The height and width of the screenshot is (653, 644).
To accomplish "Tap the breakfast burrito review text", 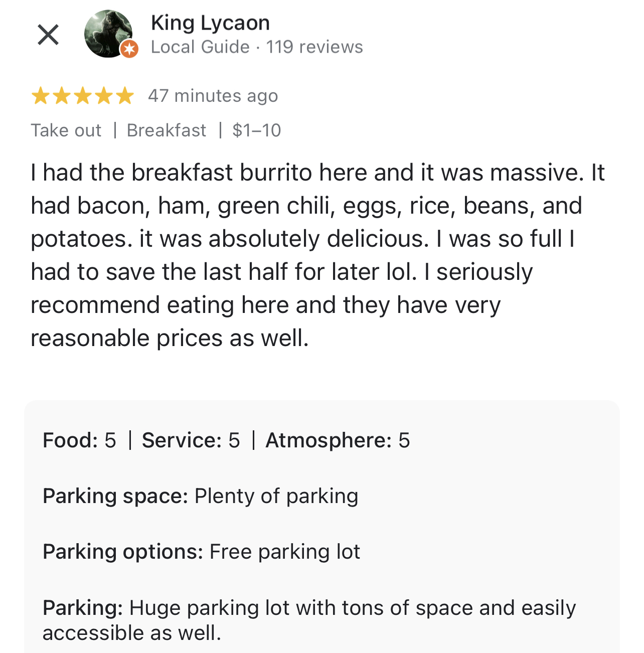I will [x=318, y=255].
